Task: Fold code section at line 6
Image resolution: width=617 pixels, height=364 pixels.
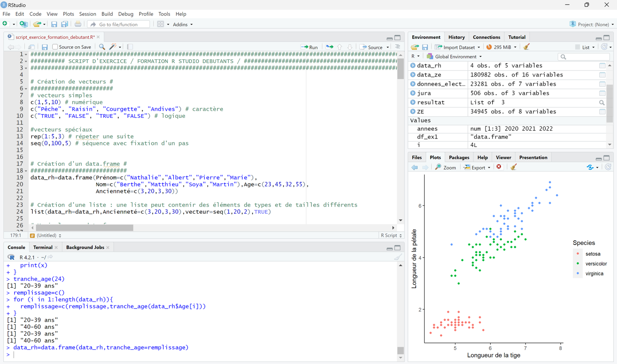Action: (x=26, y=89)
